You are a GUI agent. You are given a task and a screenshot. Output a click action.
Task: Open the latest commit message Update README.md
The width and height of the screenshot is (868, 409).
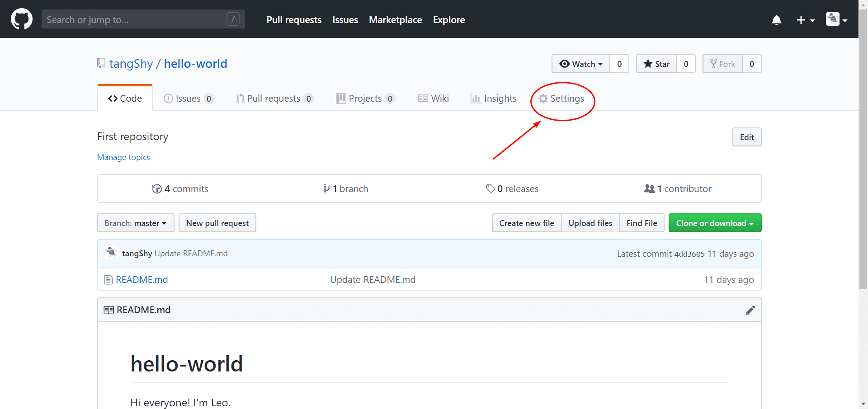coord(191,253)
